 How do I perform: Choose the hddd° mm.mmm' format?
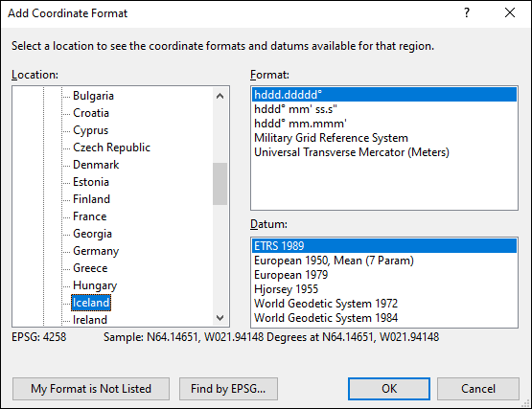[x=384, y=124]
